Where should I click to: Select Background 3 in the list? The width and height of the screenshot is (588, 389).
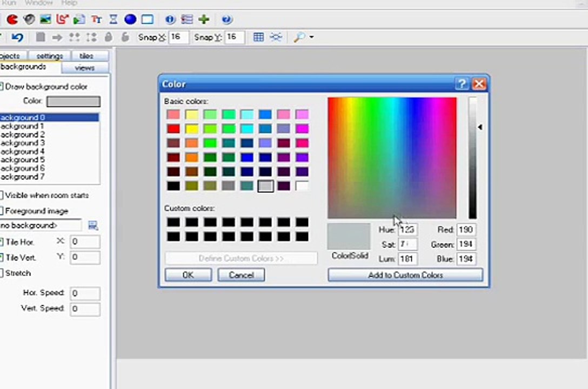click(x=50, y=143)
